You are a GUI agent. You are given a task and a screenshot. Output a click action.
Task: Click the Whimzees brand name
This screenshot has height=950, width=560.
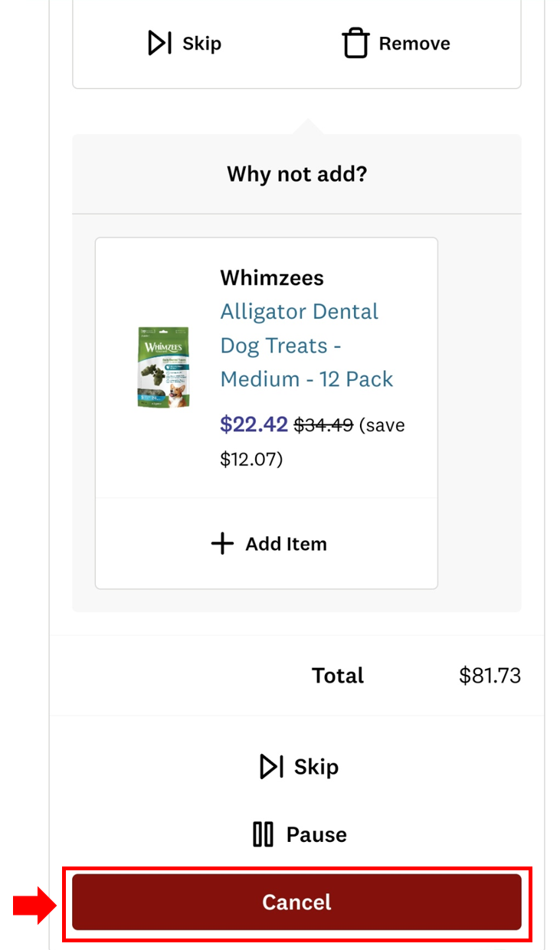(x=272, y=277)
